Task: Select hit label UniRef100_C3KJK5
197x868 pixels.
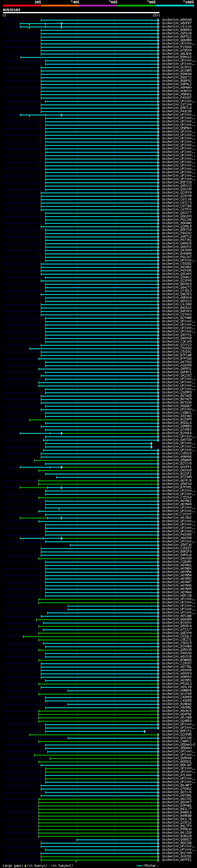Action: [x=177, y=342]
